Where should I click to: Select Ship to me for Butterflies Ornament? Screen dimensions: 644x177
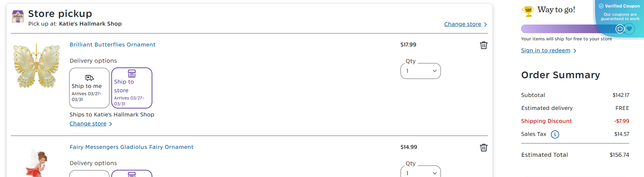[89, 88]
